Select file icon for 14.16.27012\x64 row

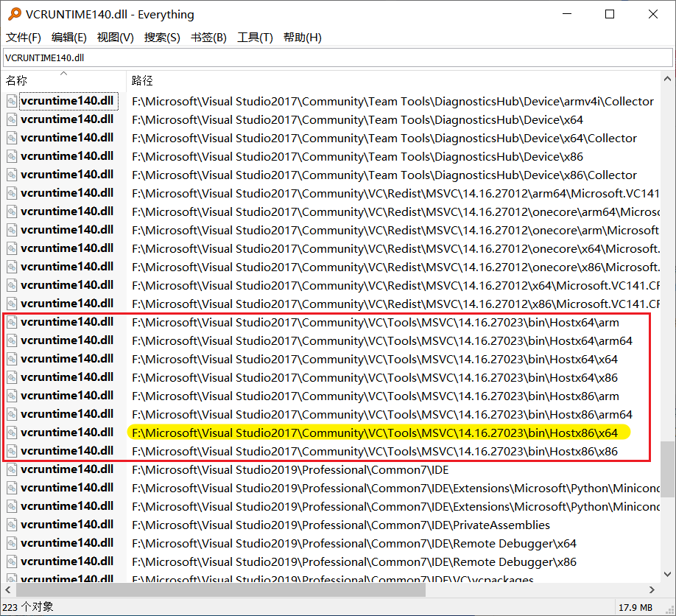(12, 286)
